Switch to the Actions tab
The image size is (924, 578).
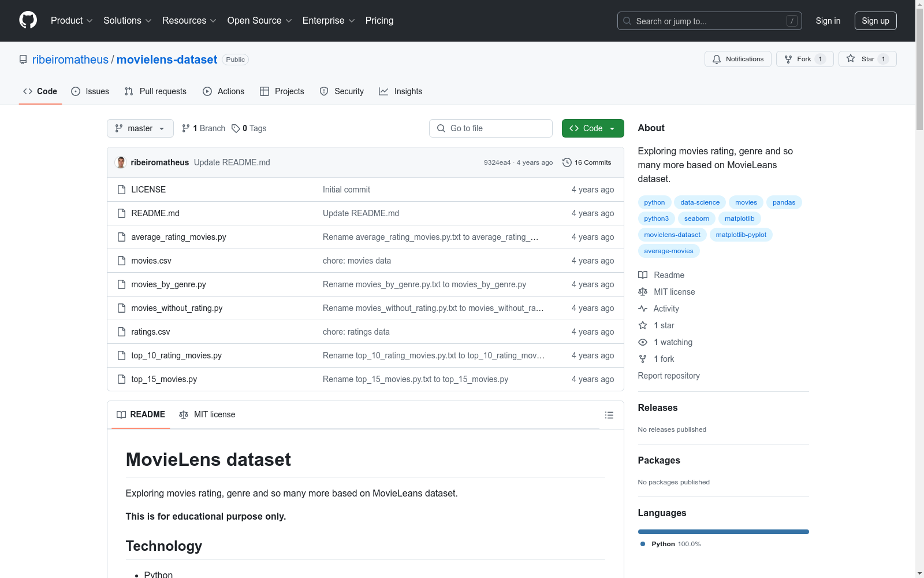(223, 91)
